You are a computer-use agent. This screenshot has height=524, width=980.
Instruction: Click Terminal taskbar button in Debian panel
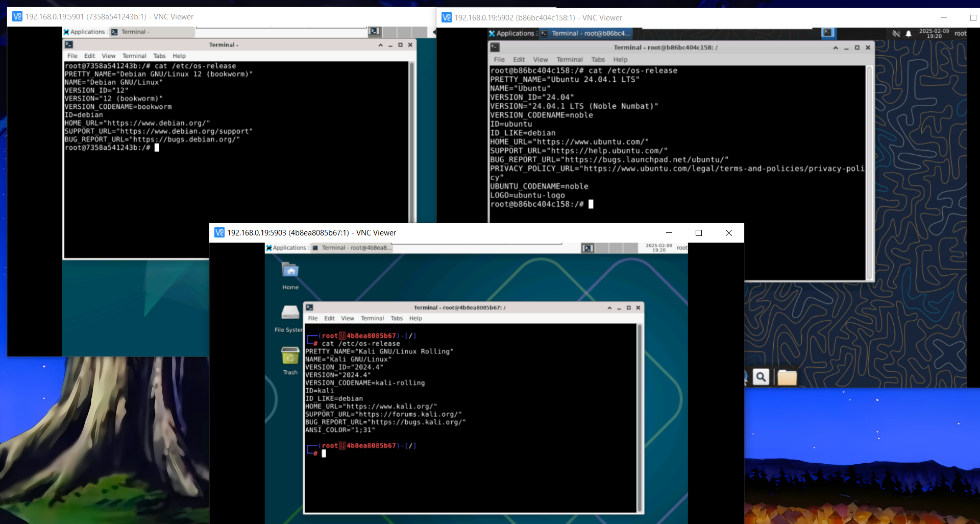(x=152, y=32)
